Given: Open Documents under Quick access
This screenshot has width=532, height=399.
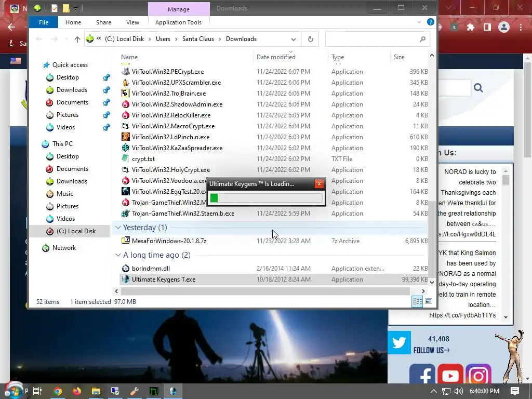Looking at the screenshot, I should click(x=72, y=102).
